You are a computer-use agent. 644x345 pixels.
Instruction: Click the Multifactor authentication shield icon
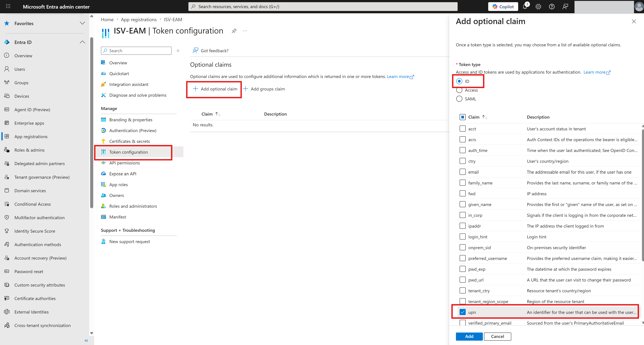[7, 217]
